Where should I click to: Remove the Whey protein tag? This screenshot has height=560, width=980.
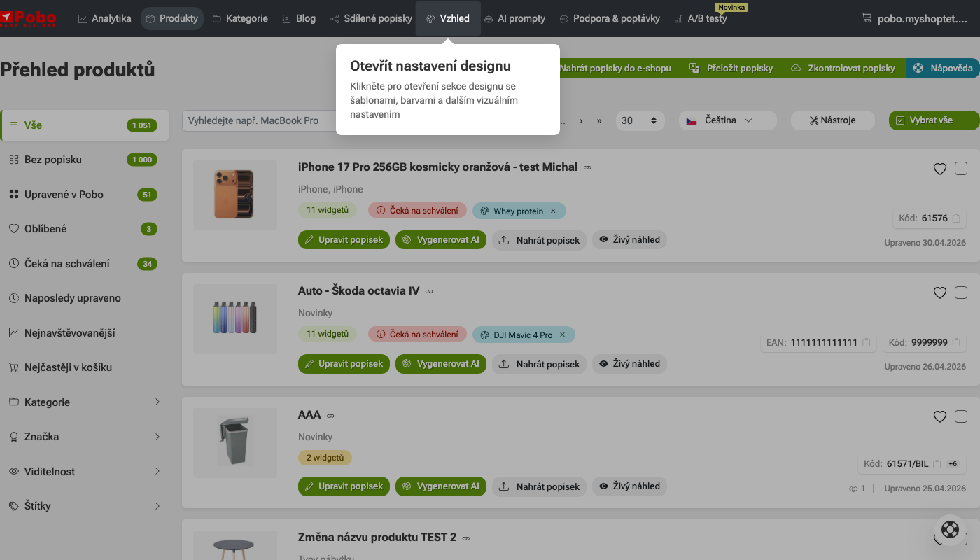point(553,211)
